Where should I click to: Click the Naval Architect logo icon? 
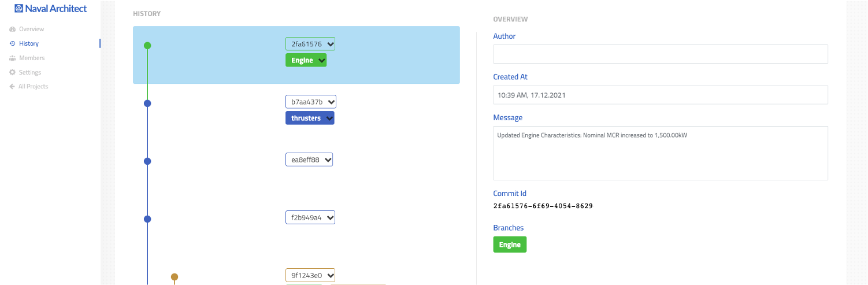tap(18, 9)
